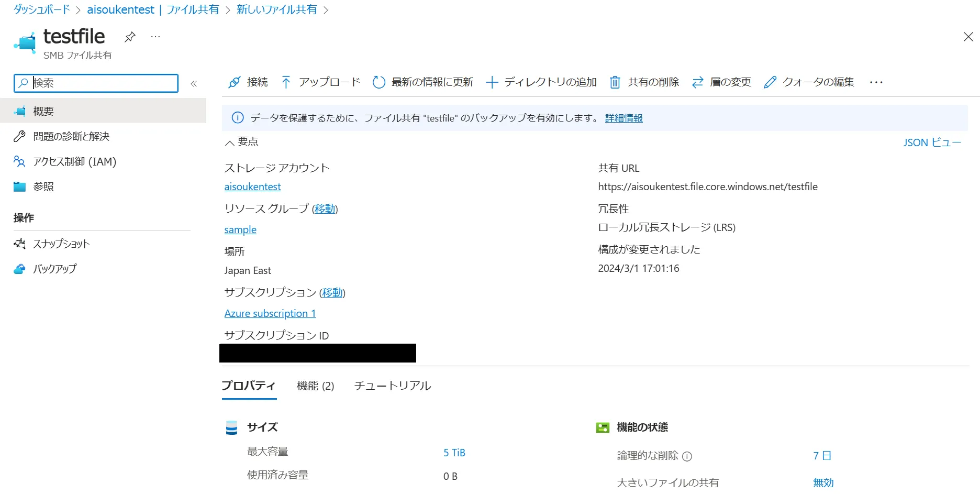Select the プロパティ tab
This screenshot has width=980, height=494.
click(249, 386)
